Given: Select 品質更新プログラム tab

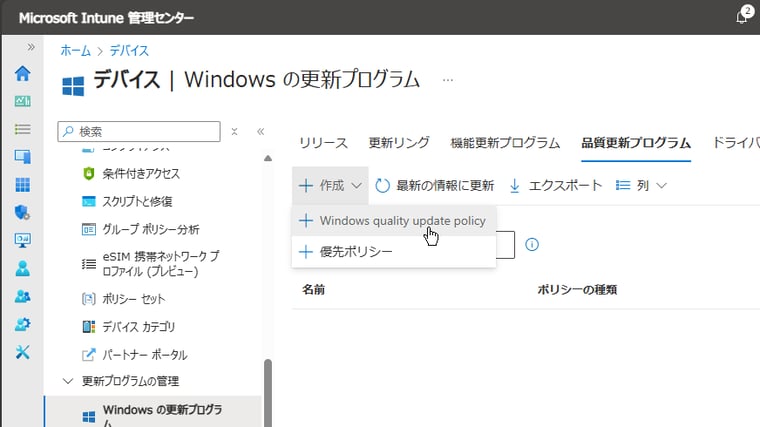Looking at the screenshot, I should (x=636, y=143).
